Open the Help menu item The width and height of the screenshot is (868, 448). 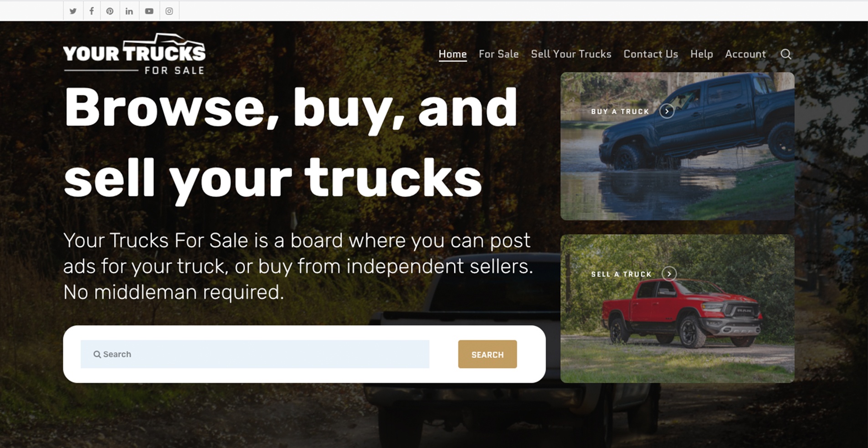click(701, 54)
